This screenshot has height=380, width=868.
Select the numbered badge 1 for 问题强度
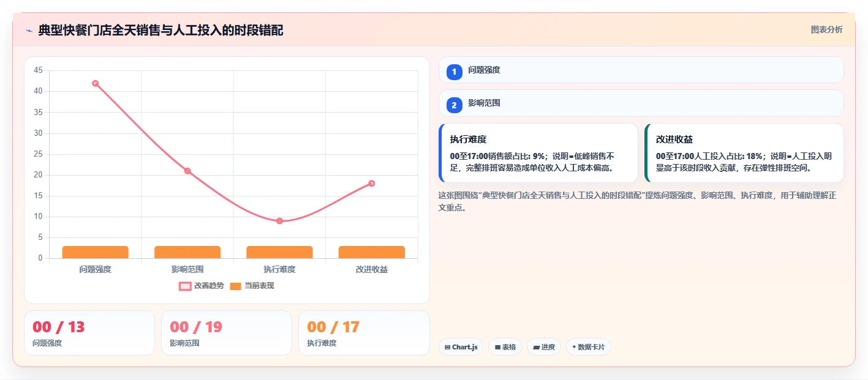tap(454, 72)
